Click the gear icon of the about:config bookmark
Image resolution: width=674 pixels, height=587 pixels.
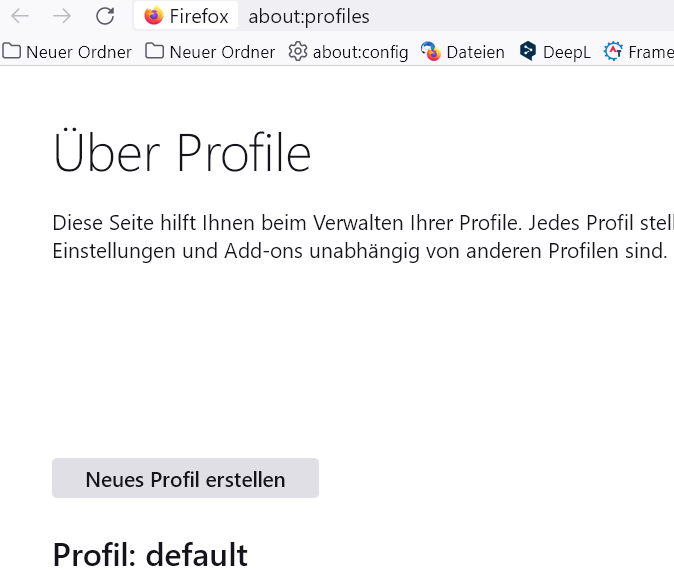click(x=297, y=52)
